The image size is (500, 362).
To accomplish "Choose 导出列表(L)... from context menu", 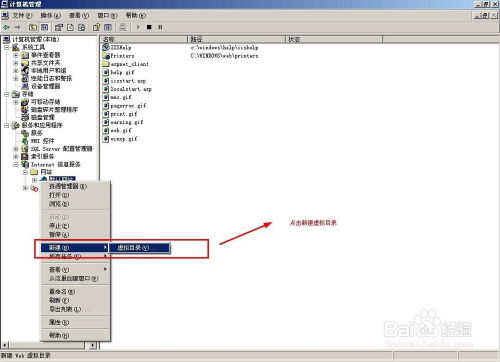I will point(74,309).
